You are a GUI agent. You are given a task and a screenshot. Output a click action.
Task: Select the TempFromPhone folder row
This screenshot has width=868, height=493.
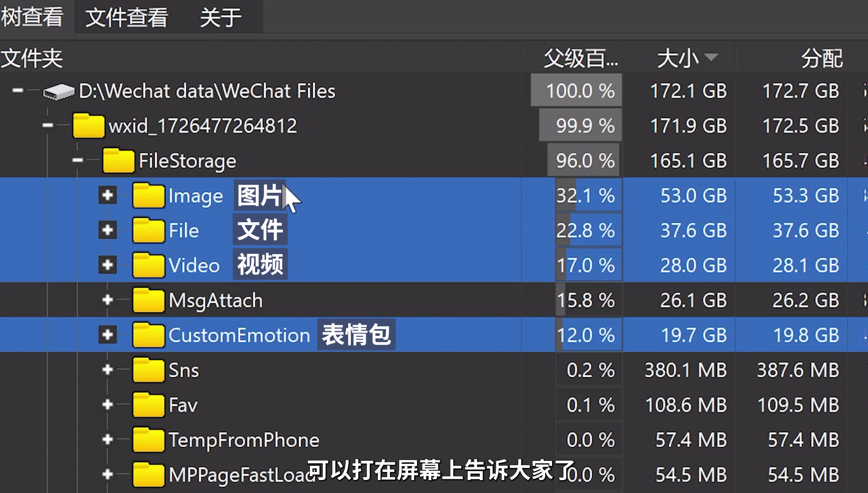244,440
